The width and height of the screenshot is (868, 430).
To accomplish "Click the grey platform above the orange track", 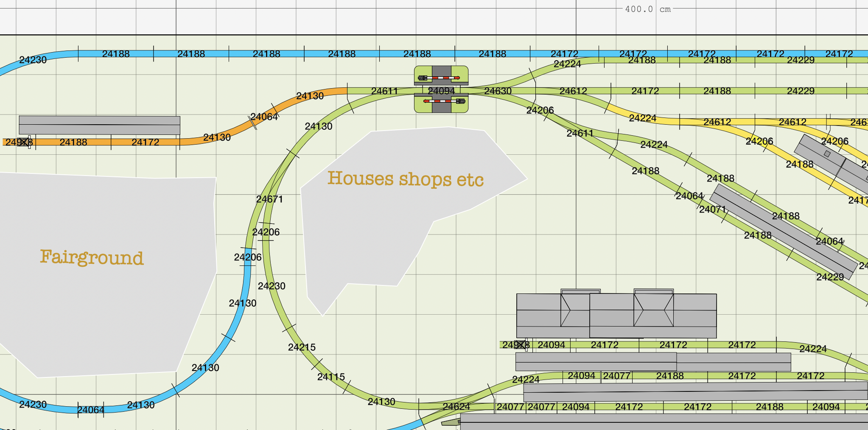I will [99, 125].
